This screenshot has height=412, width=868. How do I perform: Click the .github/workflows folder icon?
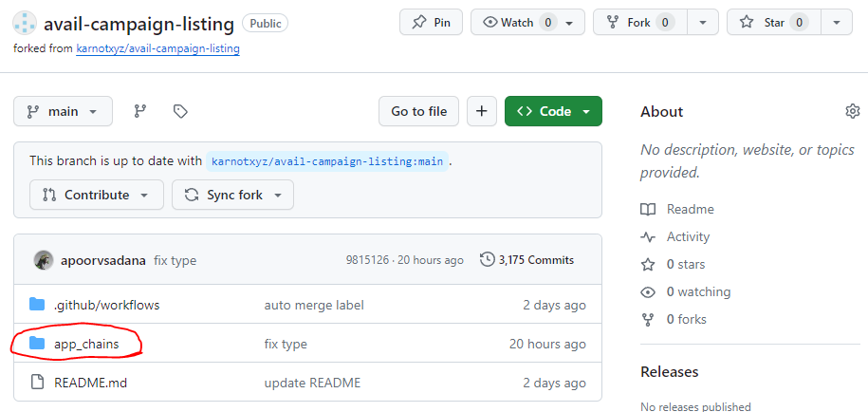[x=37, y=305]
